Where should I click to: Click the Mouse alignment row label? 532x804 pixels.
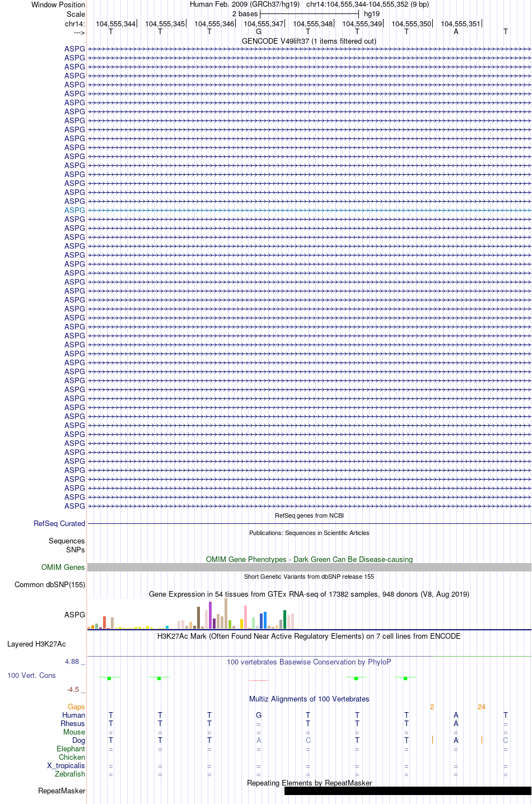pos(74,732)
